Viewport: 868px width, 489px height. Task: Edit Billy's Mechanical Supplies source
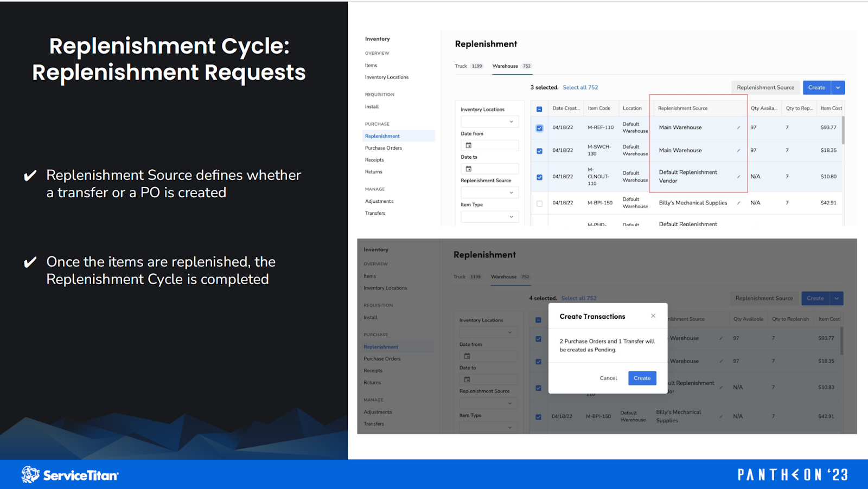pyautogui.click(x=739, y=203)
